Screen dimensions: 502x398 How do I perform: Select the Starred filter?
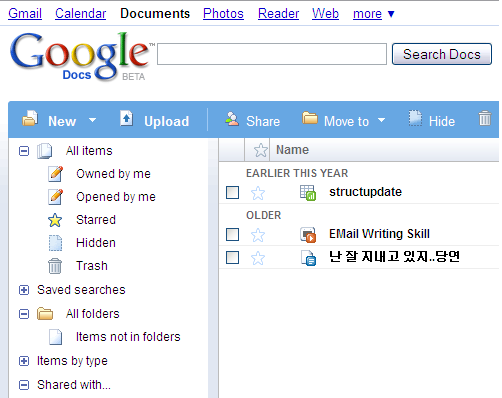pyautogui.click(x=96, y=220)
